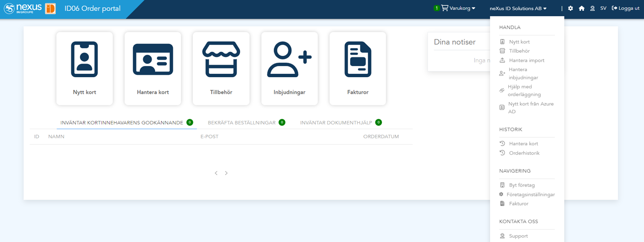The height and width of the screenshot is (242, 644).
Task: Go to home via house icon
Action: 582,8
